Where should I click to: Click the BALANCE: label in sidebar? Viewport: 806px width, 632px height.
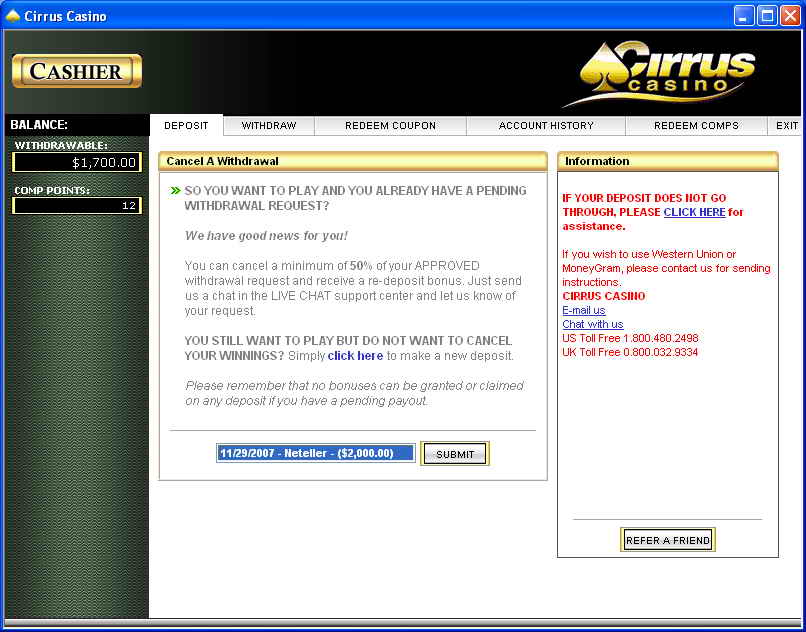tap(39, 125)
